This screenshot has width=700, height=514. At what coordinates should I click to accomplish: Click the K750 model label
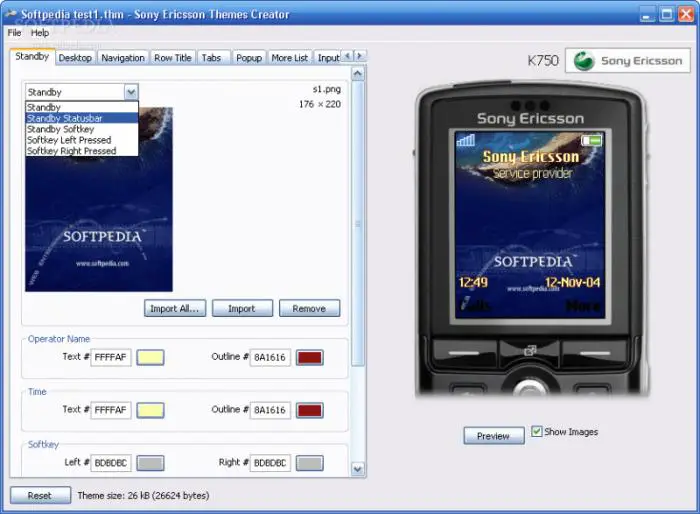tap(542, 60)
